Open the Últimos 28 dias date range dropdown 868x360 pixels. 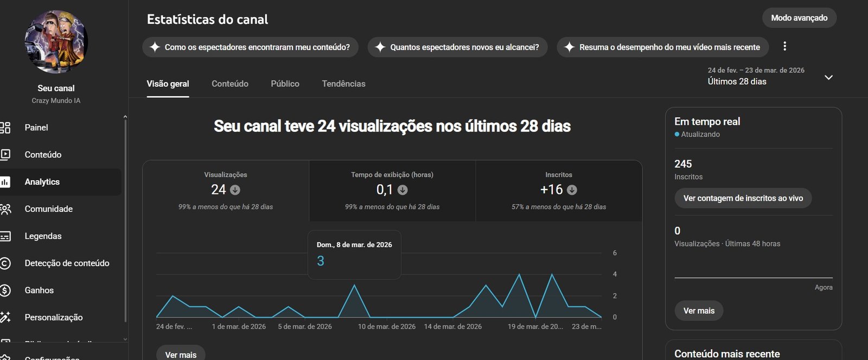[770, 77]
